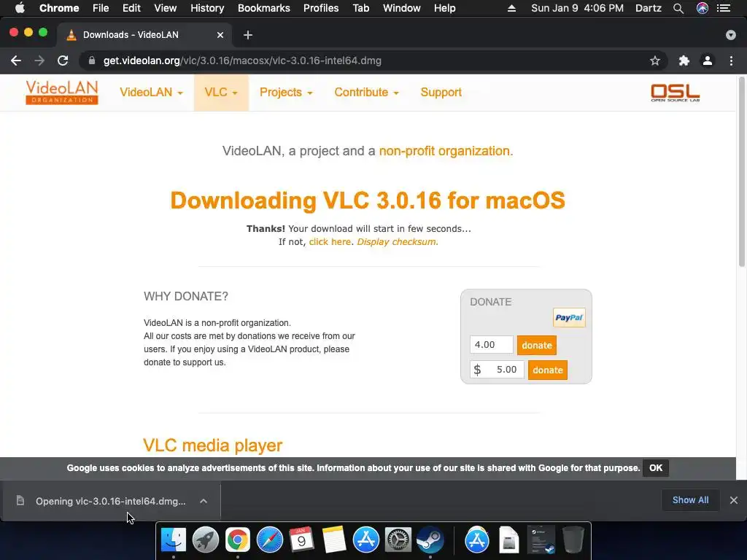The image size is (747, 560).
Task: Open the Chrome extensions puzzle icon
Action: [684, 61]
